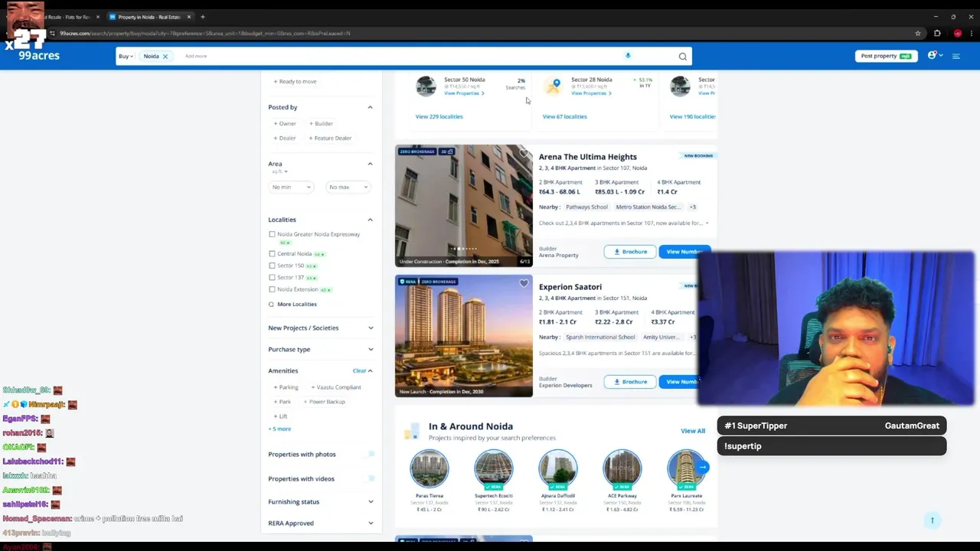Screen dimensions: 980x551
Task: Toggle Properties with videos switch
Action: 370,479
